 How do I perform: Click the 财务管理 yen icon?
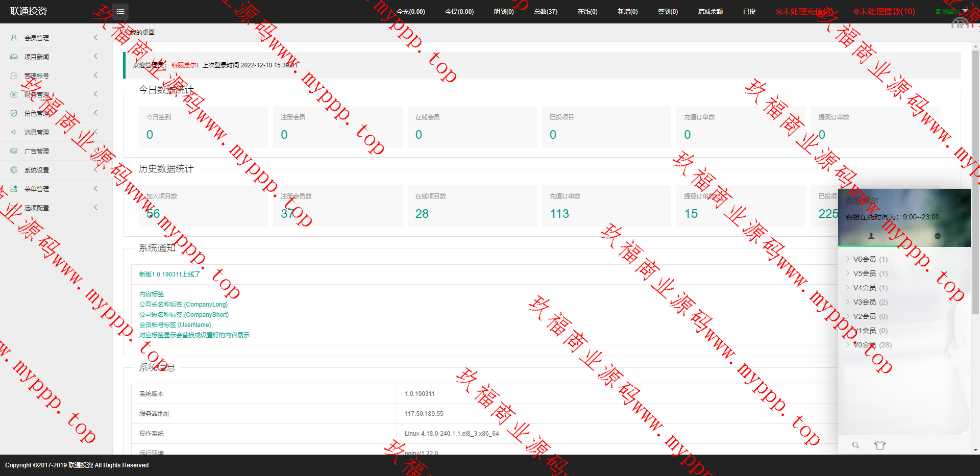tap(14, 94)
